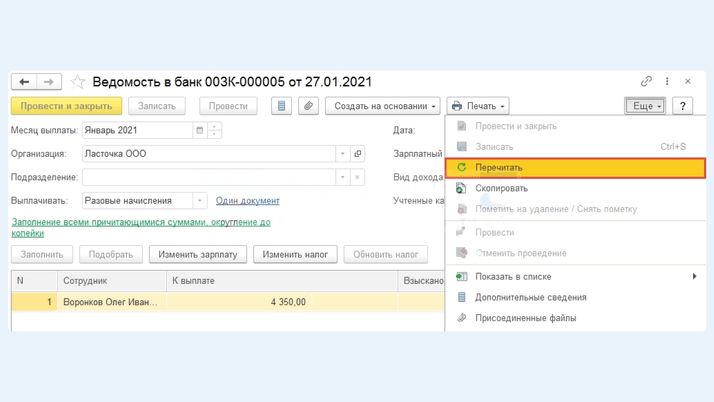Click the green refresh icon beside Перечитать

click(461, 167)
